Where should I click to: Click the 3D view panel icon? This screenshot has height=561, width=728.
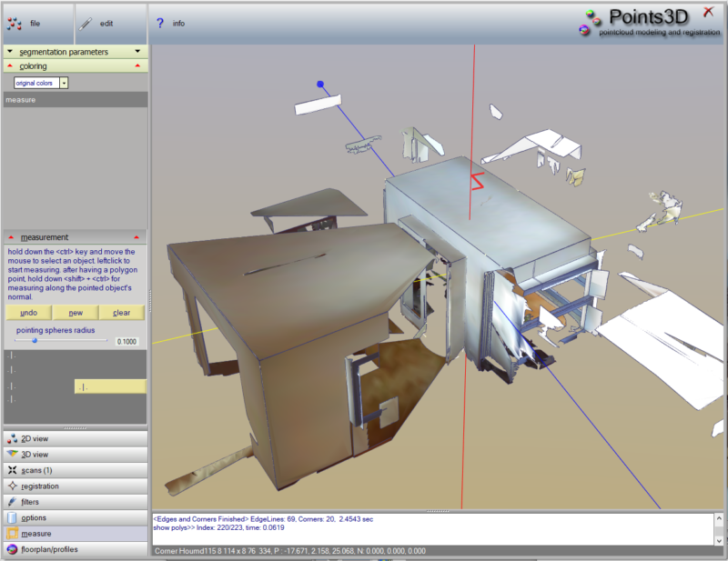[x=12, y=455]
